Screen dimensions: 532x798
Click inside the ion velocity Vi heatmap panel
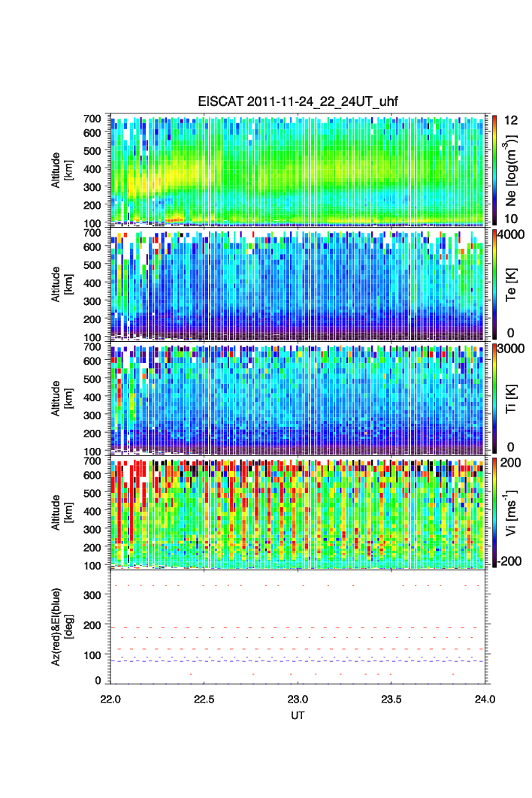tap(299, 512)
